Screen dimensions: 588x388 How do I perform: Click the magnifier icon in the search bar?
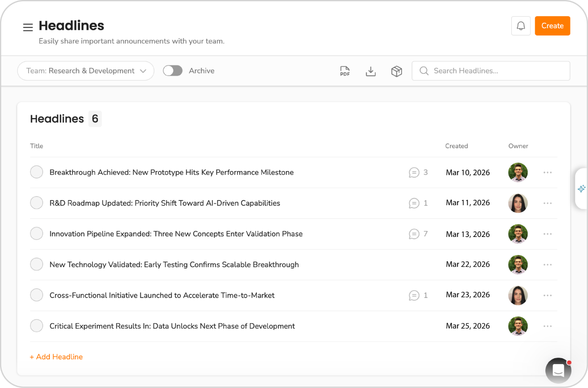[424, 71]
